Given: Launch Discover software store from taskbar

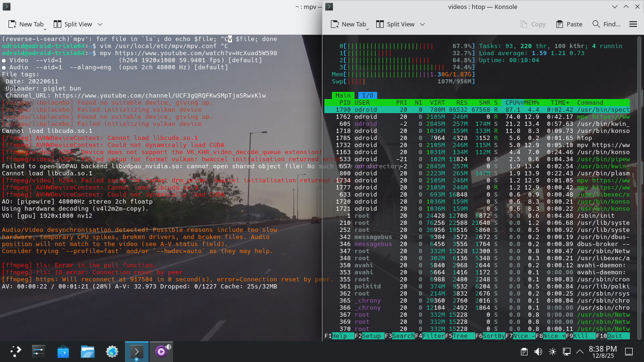Looking at the screenshot, I should pos(63,351).
